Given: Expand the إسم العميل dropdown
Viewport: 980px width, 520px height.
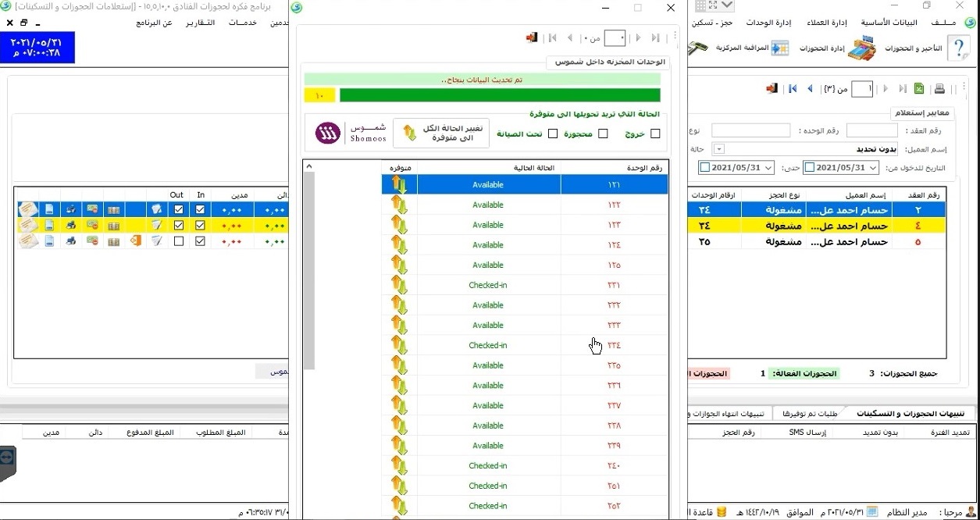Looking at the screenshot, I should [x=718, y=149].
